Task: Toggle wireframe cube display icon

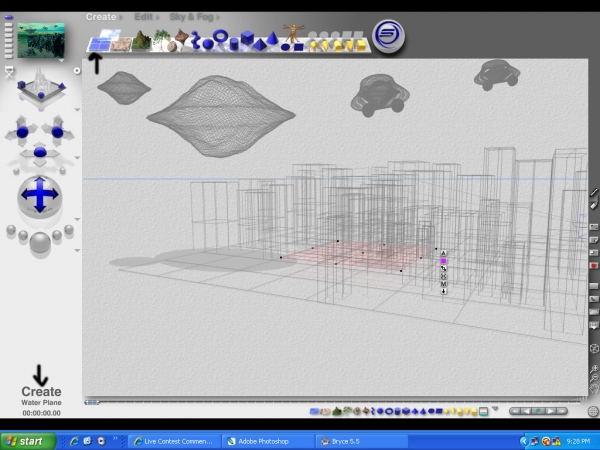Action: tap(593, 349)
